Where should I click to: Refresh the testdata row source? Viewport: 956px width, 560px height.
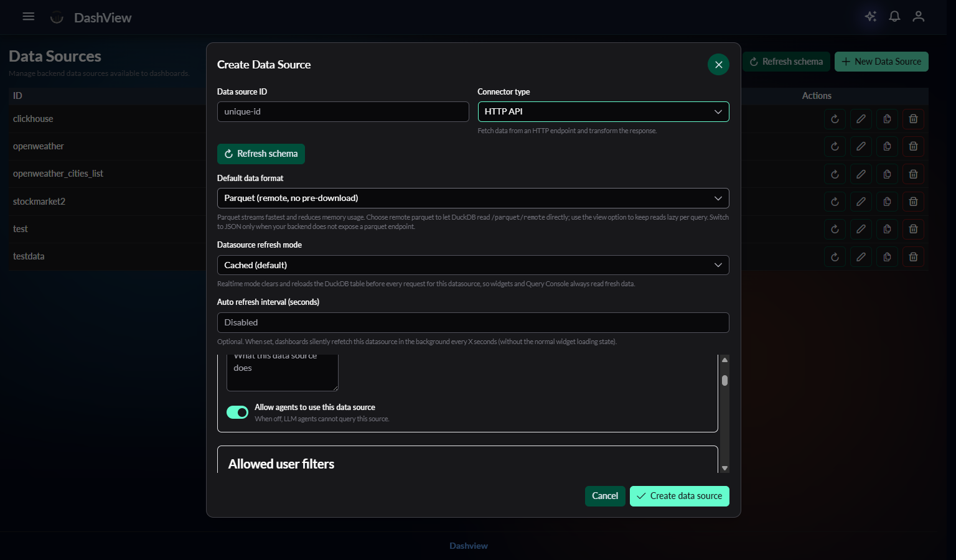(835, 256)
